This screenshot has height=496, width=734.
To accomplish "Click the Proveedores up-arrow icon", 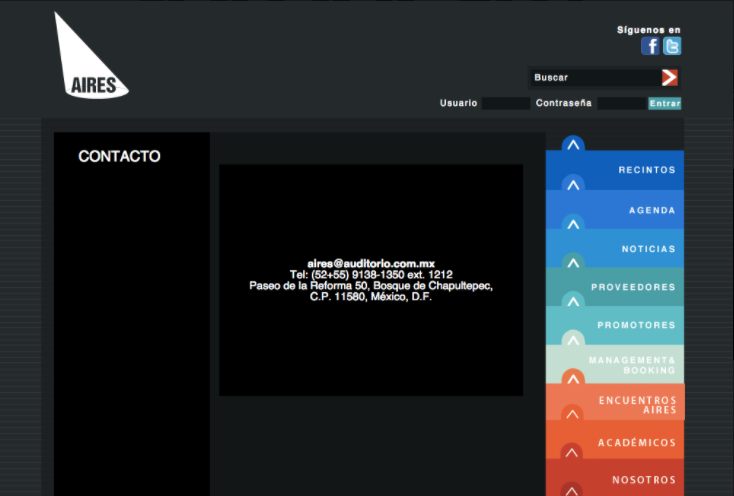I will click(573, 262).
